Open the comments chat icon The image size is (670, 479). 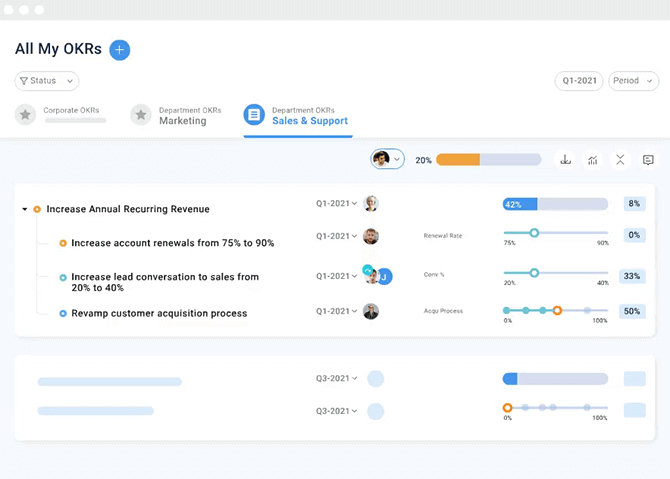click(648, 159)
